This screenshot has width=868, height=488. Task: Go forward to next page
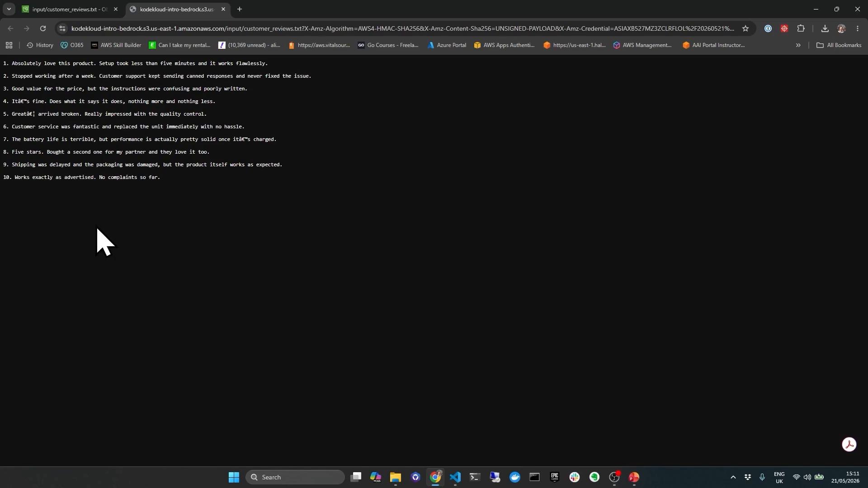click(27, 28)
